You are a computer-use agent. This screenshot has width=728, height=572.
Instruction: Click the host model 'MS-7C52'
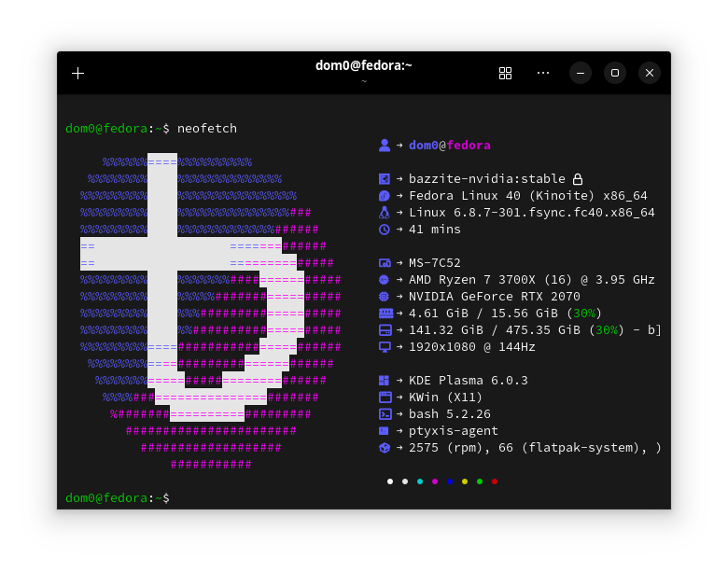(x=435, y=263)
